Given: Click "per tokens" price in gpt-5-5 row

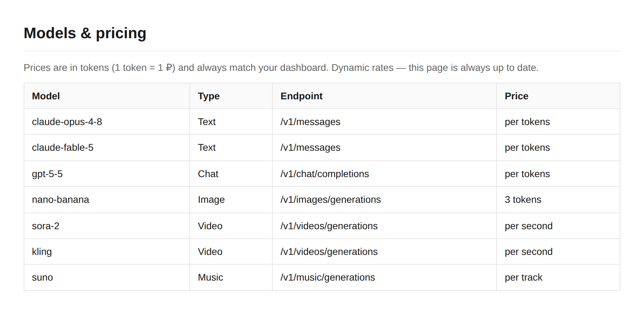Looking at the screenshot, I should [558, 174].
